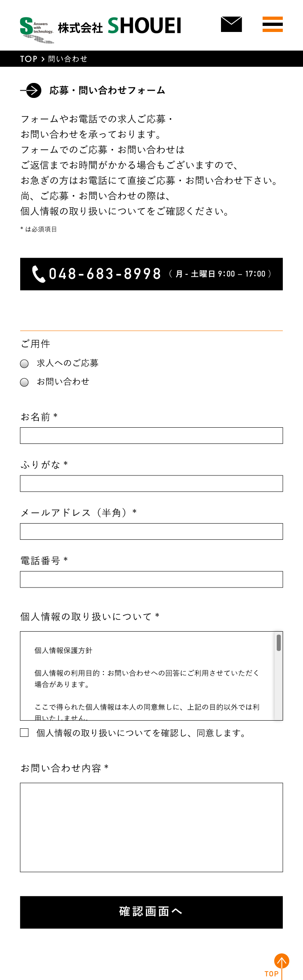The width and height of the screenshot is (303, 980).
Task: Open the hamburger menu icon
Action: (x=273, y=25)
